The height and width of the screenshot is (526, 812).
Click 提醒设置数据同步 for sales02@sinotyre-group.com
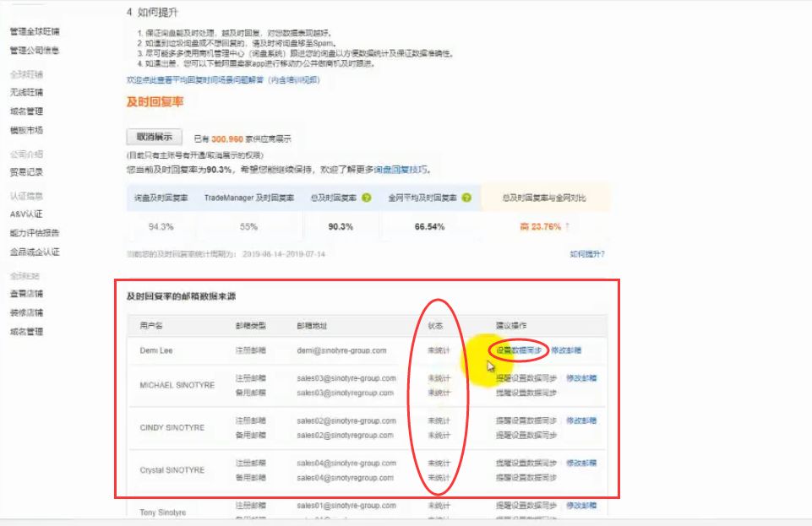click(526, 420)
